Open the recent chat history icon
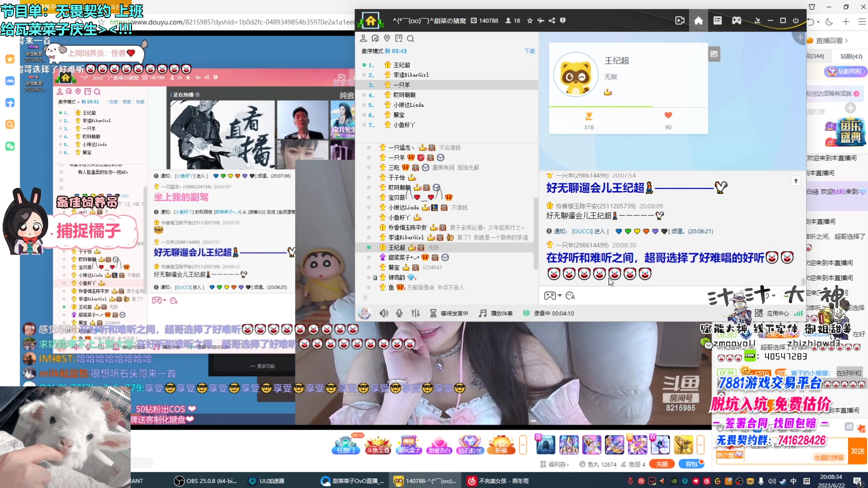This screenshot has height=488, width=868. [375, 38]
